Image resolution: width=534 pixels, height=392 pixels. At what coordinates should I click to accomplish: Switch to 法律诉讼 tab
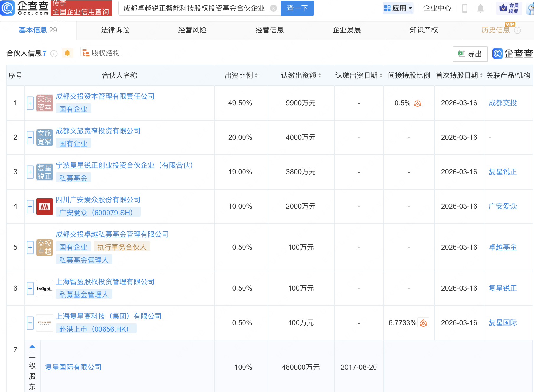pos(115,30)
